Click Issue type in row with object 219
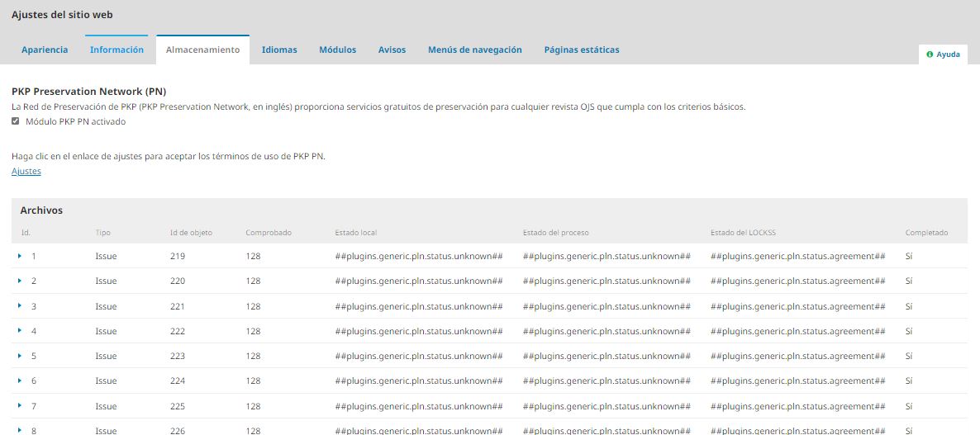This screenshot has height=435, width=980. coord(107,256)
